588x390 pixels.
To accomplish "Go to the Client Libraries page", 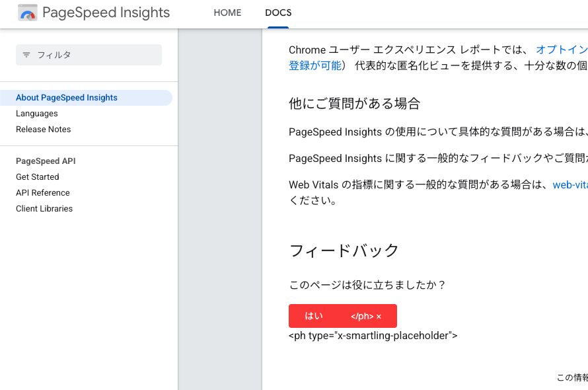I will [x=44, y=208].
